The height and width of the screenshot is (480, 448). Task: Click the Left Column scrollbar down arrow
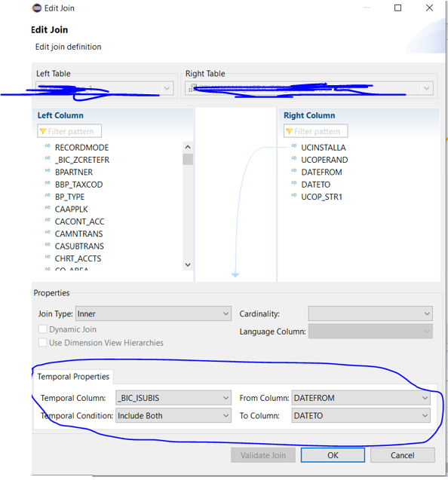click(x=188, y=264)
